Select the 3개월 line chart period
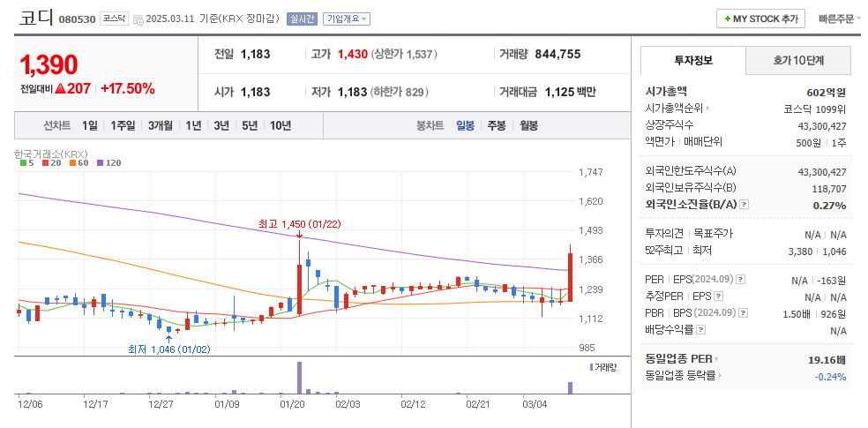This screenshot has height=428, width=868. tap(160, 125)
